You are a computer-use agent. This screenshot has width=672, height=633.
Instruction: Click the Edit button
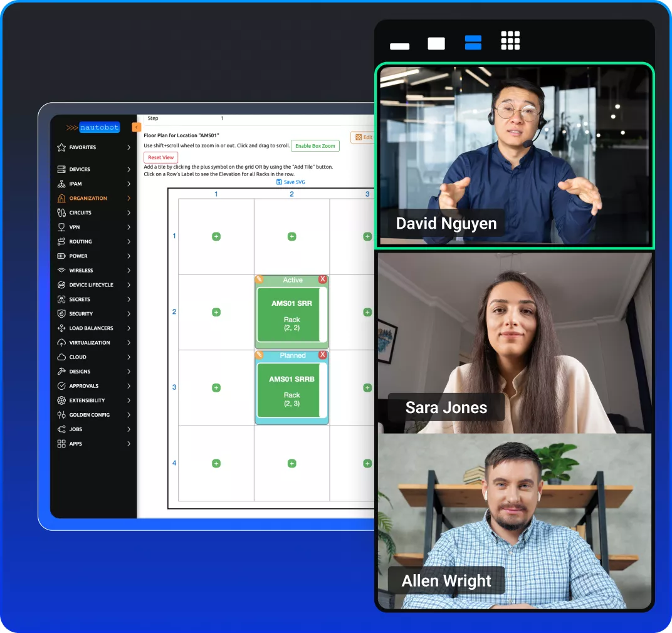pos(364,137)
